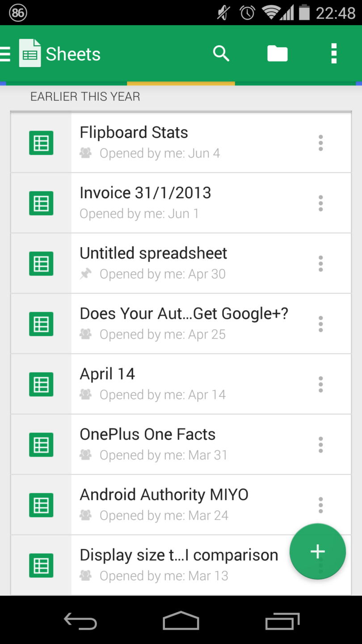Open options for Android Authority MIYO
Image resolution: width=362 pixels, height=644 pixels.
coord(320,505)
